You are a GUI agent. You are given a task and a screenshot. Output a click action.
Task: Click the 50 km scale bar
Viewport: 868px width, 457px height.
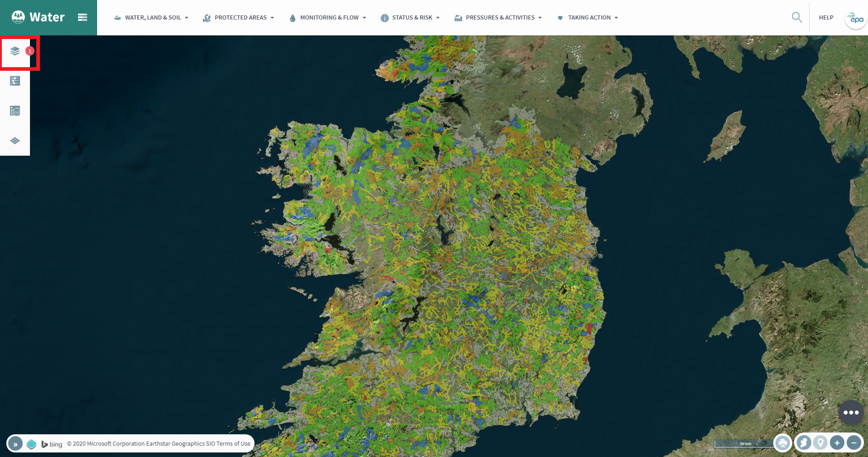(745, 443)
